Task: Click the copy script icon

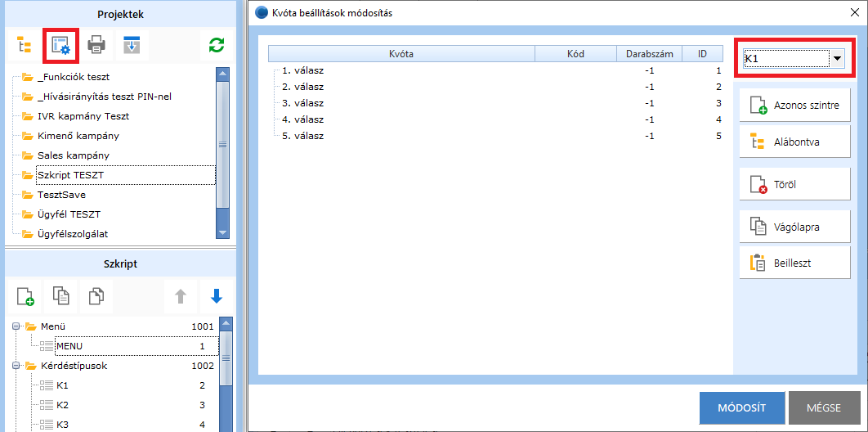Action: pyautogui.click(x=61, y=296)
